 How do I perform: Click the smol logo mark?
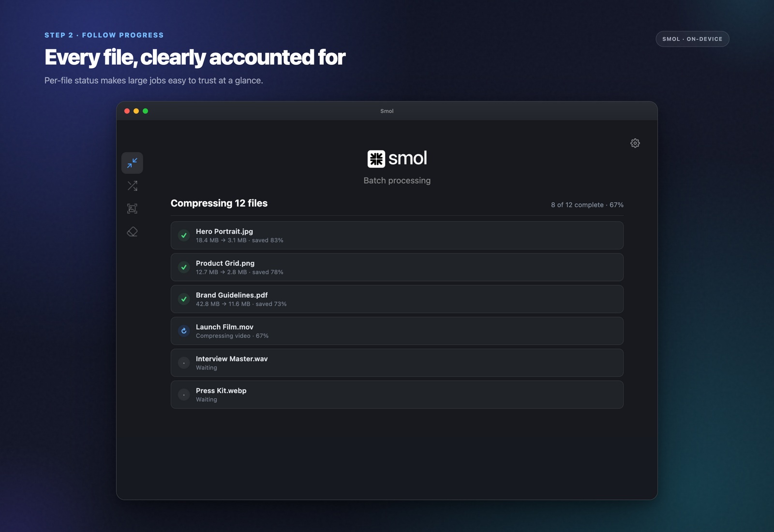tap(376, 159)
